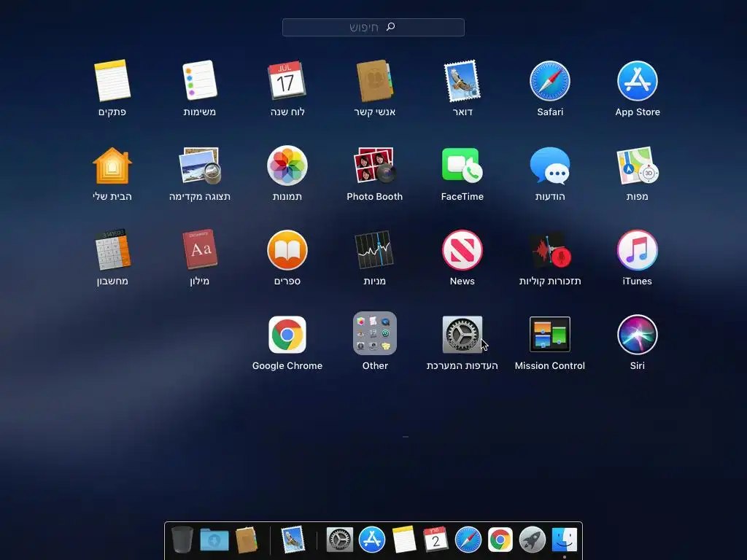Click Mail stamp icon in the Dock
747x560 pixels.
[293, 540]
